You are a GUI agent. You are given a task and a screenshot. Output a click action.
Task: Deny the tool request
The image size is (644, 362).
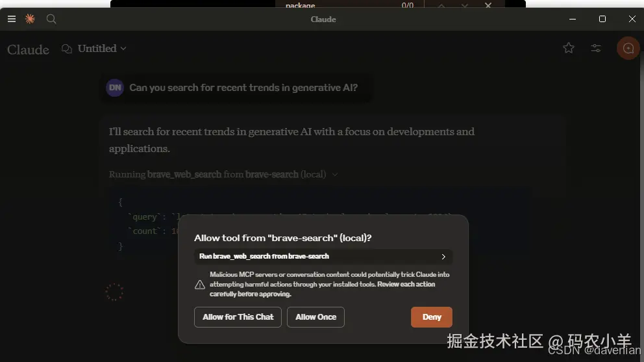click(x=432, y=317)
